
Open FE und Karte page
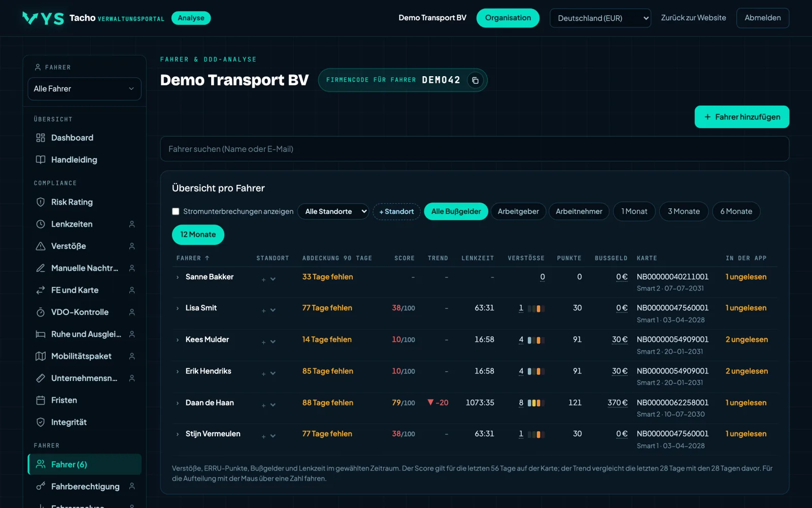(84, 290)
